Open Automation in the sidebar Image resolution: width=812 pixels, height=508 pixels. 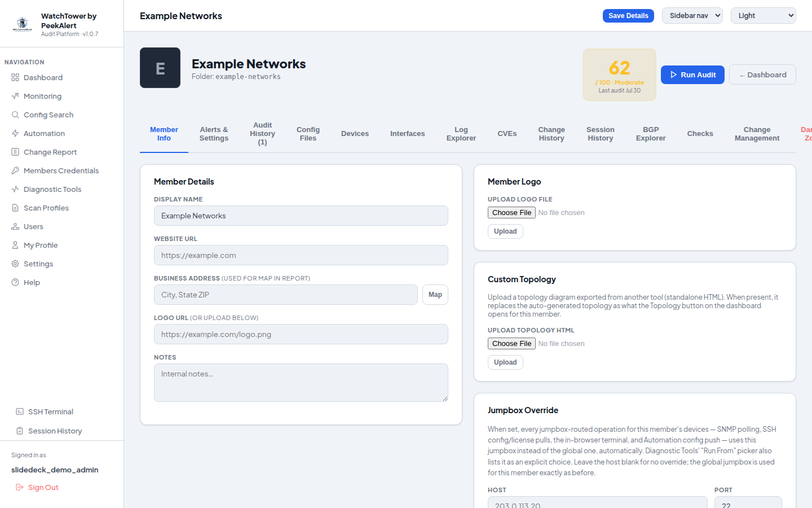click(x=62, y=133)
